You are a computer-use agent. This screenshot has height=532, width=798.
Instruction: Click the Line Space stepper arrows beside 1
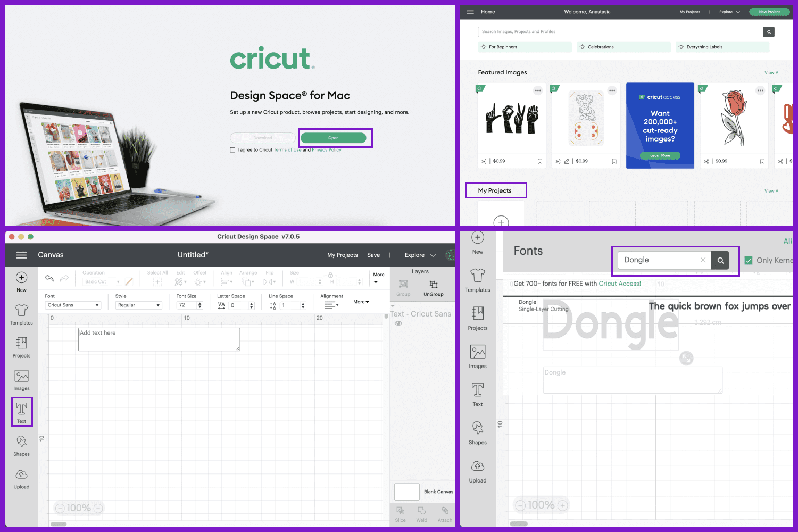point(303,305)
